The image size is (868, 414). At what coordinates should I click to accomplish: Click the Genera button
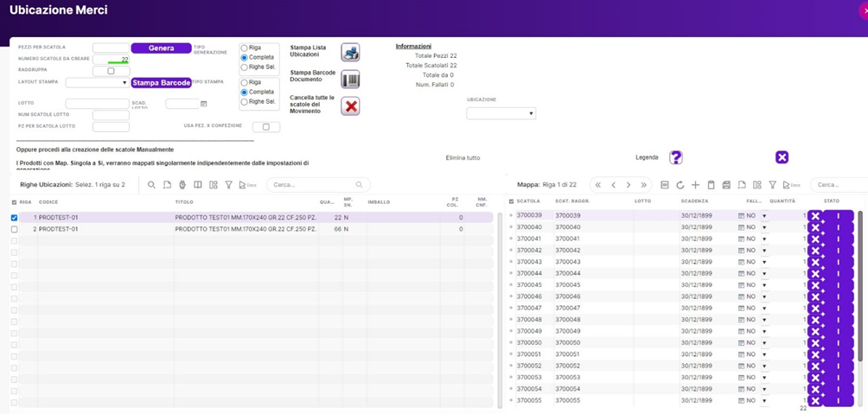(x=161, y=48)
